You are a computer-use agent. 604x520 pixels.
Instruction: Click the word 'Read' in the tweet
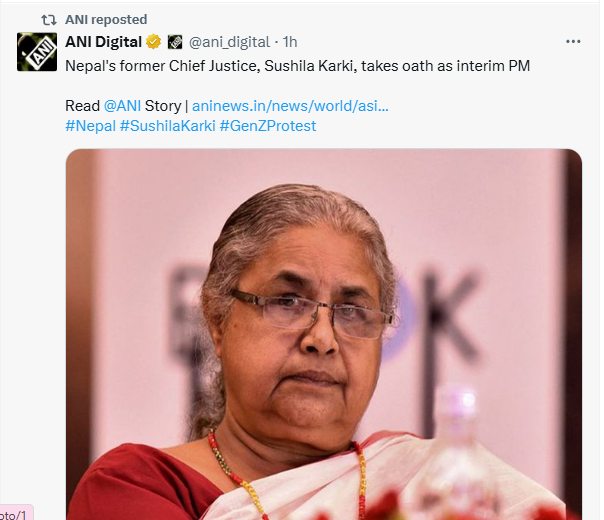tap(82, 106)
